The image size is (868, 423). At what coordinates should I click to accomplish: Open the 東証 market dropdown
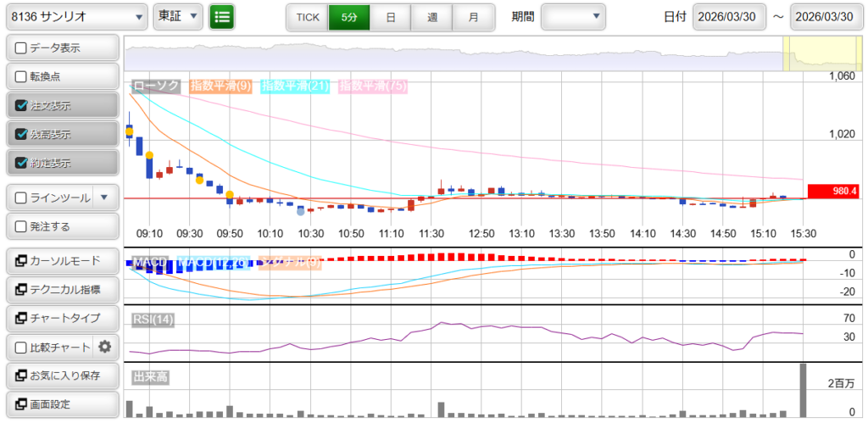point(178,16)
